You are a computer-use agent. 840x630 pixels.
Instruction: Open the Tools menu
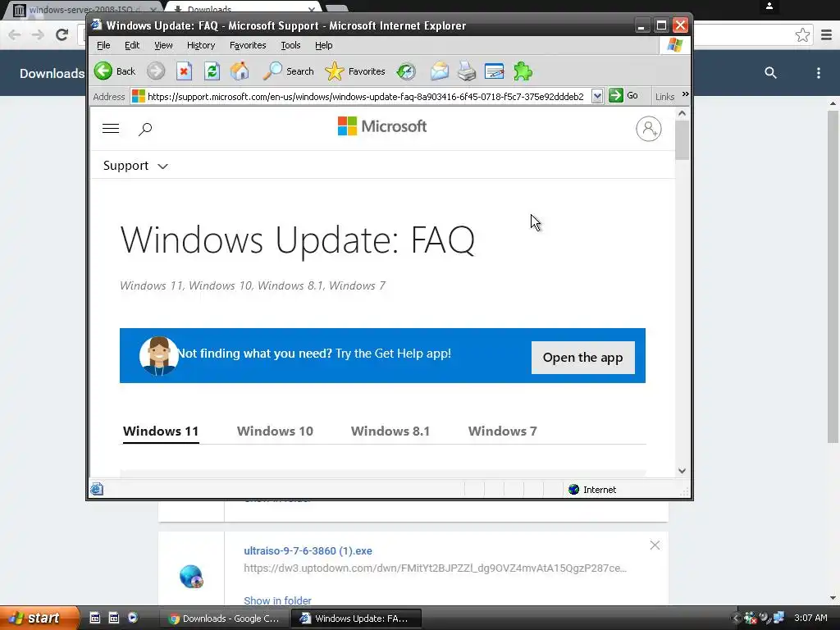[x=290, y=46]
